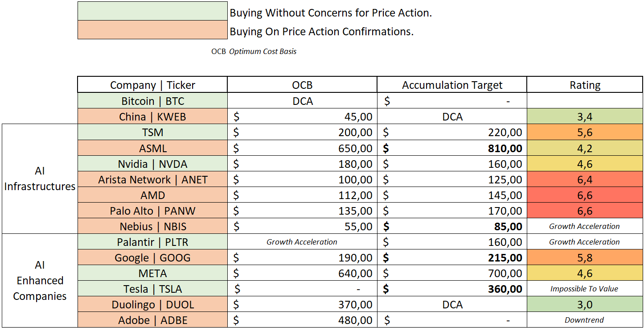Image resolution: width=644 pixels, height=328 pixels.
Task: Select the bold 810,00 accumulation target
Action: 452,148
